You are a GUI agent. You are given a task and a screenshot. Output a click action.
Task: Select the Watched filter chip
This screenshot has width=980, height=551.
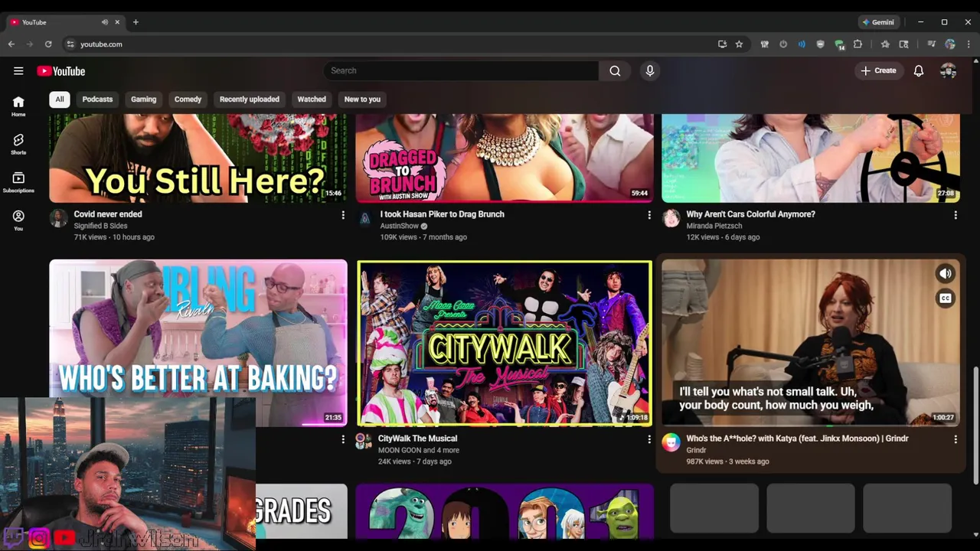click(312, 99)
